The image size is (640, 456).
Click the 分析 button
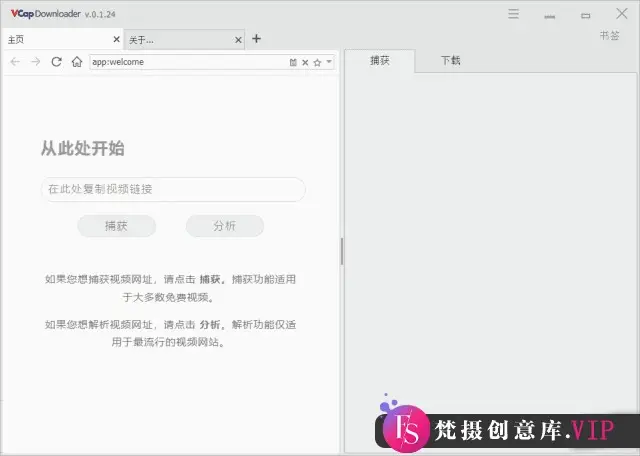[x=224, y=226]
